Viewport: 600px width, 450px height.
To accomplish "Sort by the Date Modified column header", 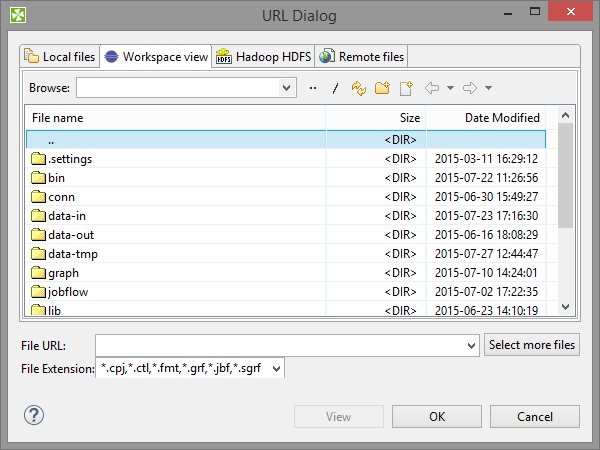I will coord(486,118).
